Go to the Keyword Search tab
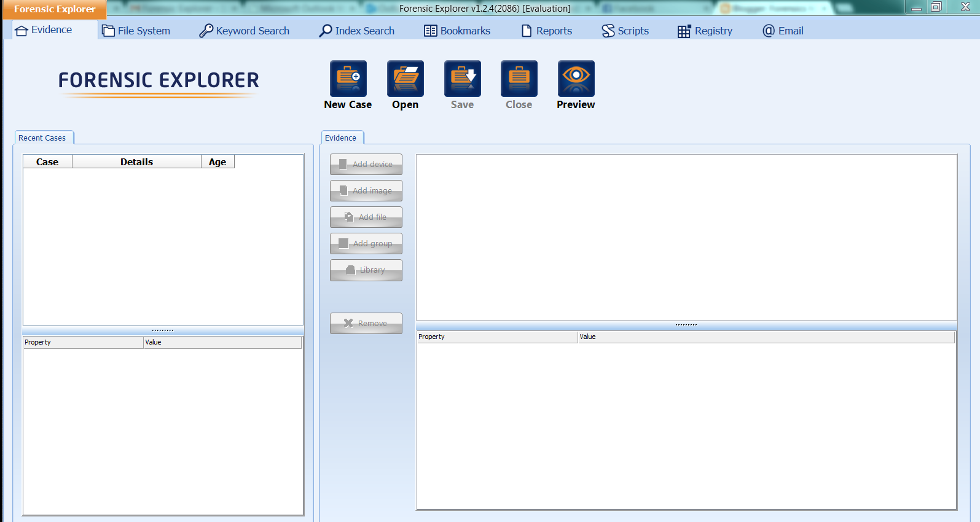Screen dimensions: 980x522 tap(245, 31)
